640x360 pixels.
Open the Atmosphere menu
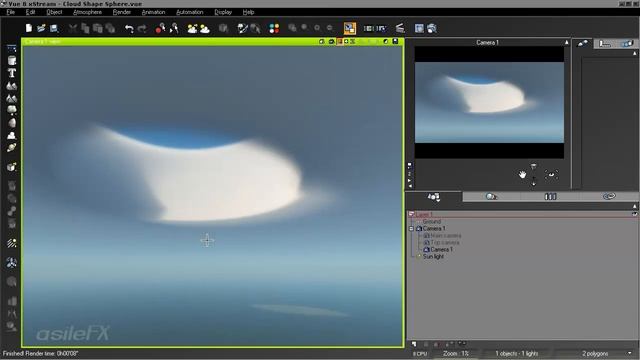pyautogui.click(x=87, y=12)
